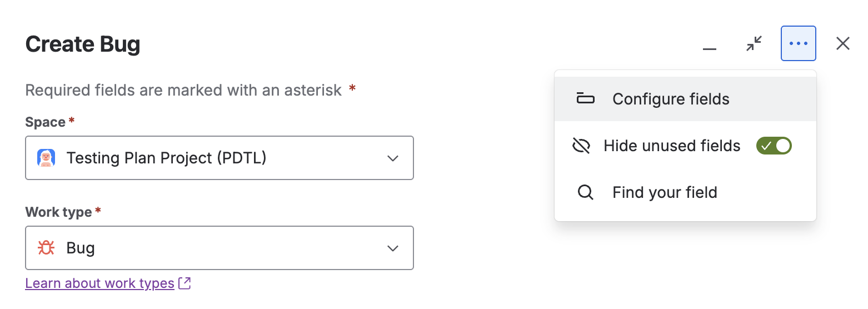The height and width of the screenshot is (309, 868).
Task: Click the Testing Plan Project avatar
Action: coord(46,158)
